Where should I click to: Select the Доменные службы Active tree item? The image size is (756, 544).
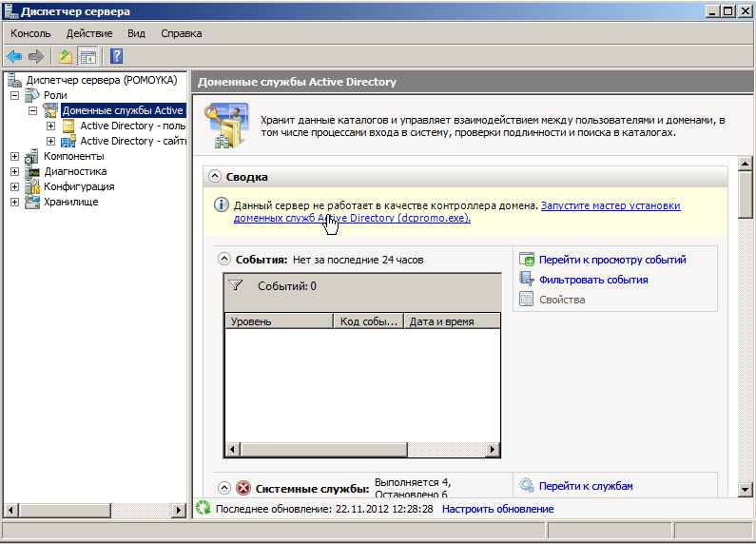coord(123,110)
